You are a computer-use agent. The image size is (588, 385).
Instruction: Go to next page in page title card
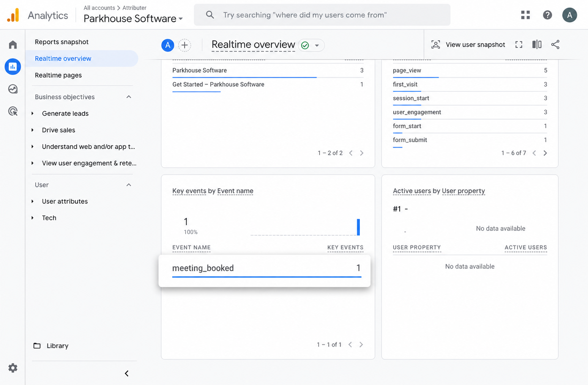pyautogui.click(x=362, y=153)
